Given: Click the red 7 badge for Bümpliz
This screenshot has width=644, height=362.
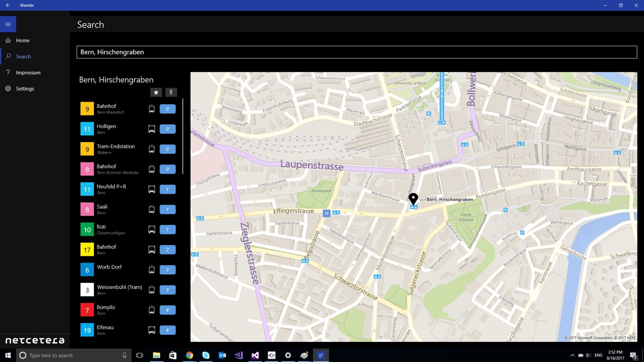Looking at the screenshot, I should [87, 310].
